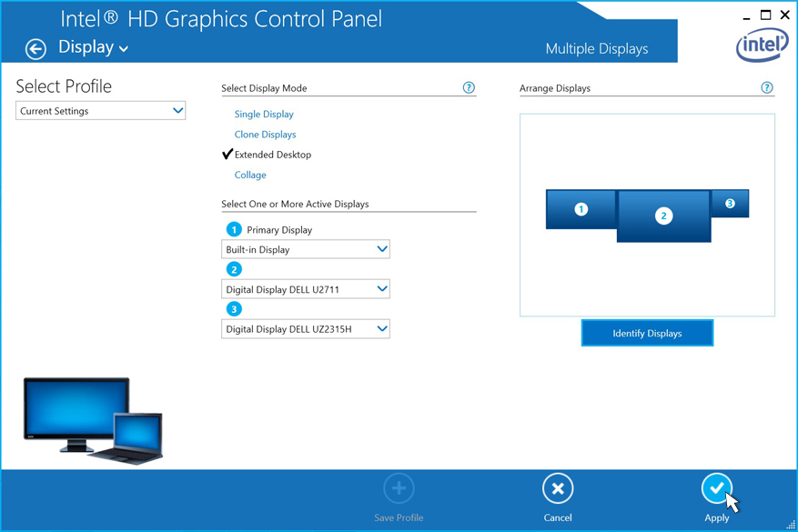Viewport: 798px width, 532px height.
Task: Choose Clone Displays mode
Action: [265, 135]
